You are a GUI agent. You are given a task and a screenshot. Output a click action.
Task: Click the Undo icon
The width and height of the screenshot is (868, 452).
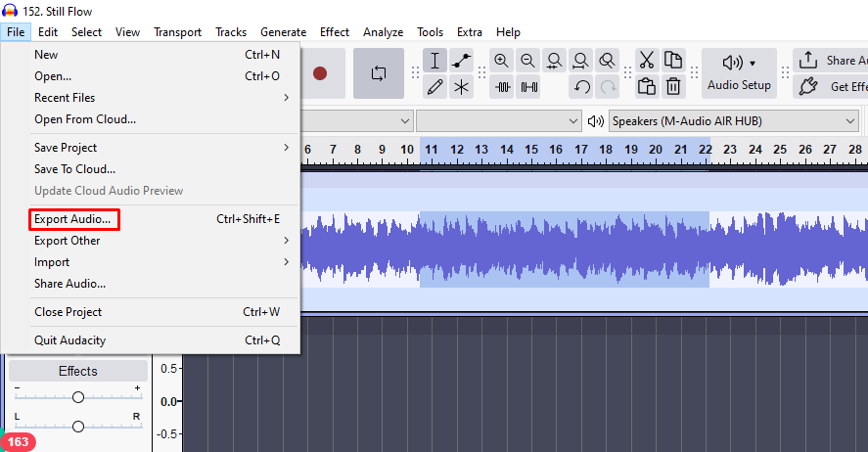[581, 87]
